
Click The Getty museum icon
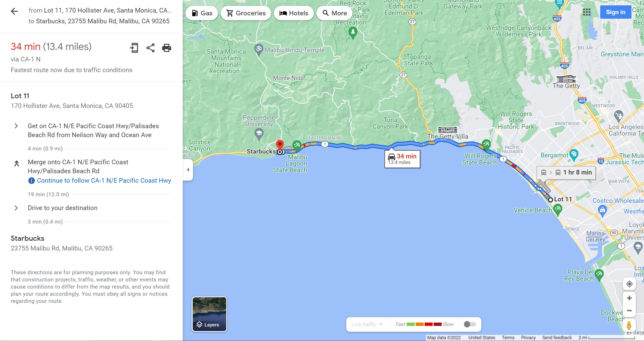tap(566, 79)
